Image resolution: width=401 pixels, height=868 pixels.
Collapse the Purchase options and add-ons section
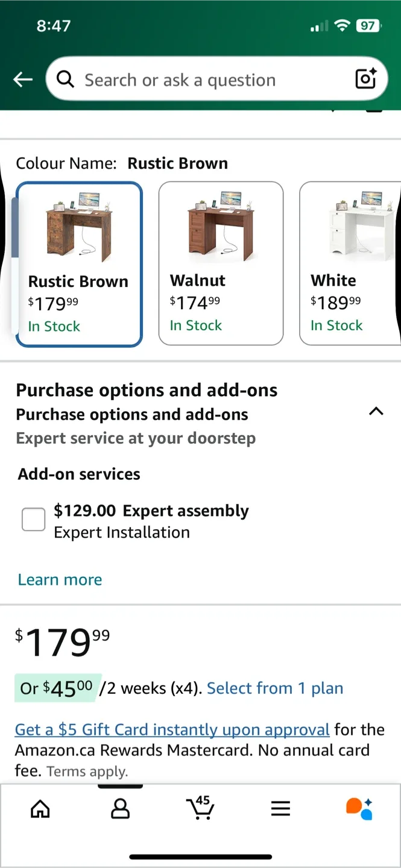376,412
